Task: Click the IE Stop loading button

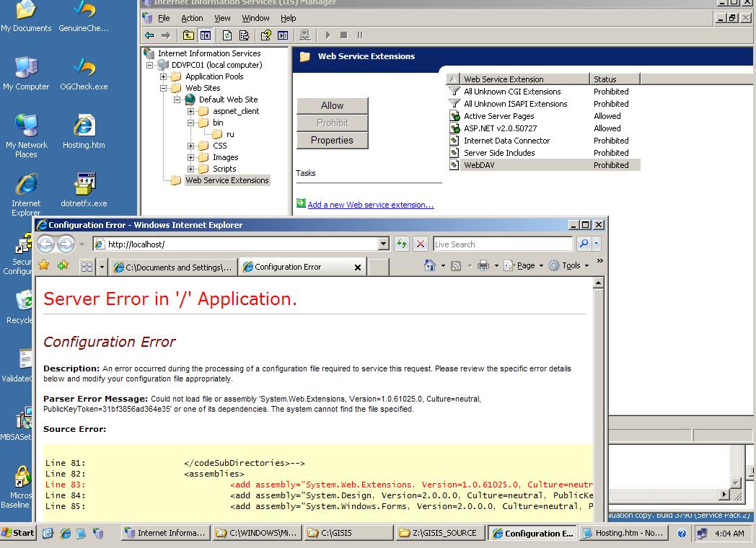Action: pyautogui.click(x=421, y=244)
